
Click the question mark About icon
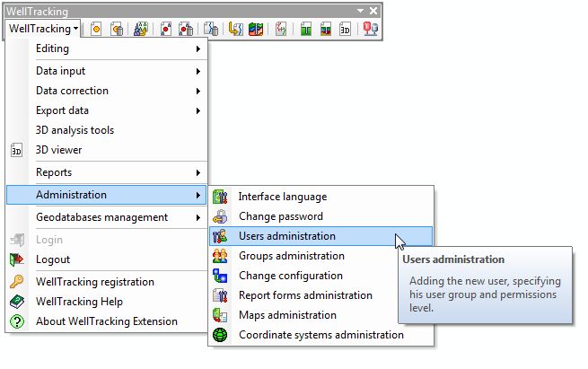coord(17,321)
